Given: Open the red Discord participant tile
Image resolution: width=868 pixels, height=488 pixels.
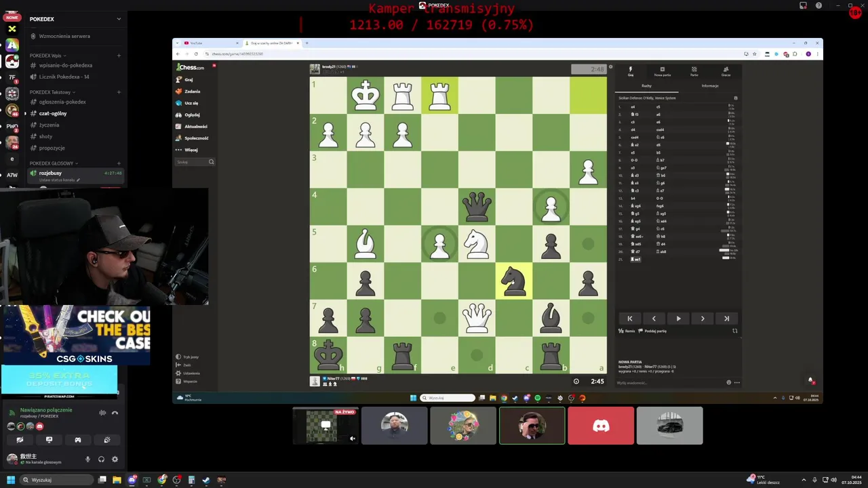Looking at the screenshot, I should click(x=601, y=426).
